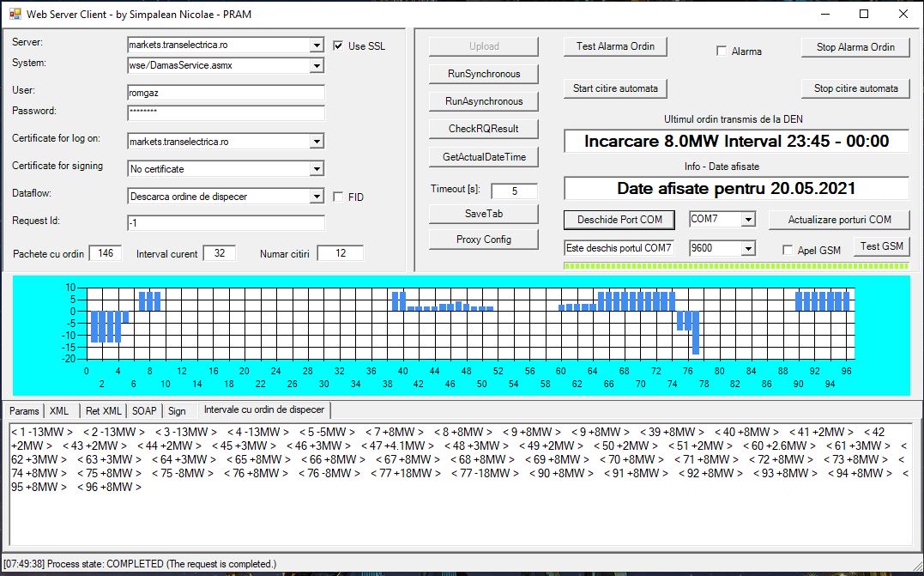924x576 pixels.
Task: Expand the 9600 baud rate dropdown
Action: 748,249
